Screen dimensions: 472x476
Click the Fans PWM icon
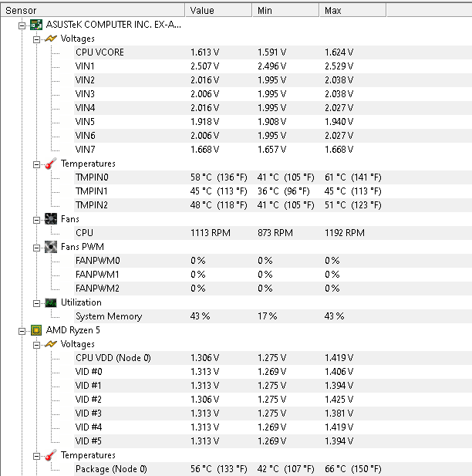51,247
